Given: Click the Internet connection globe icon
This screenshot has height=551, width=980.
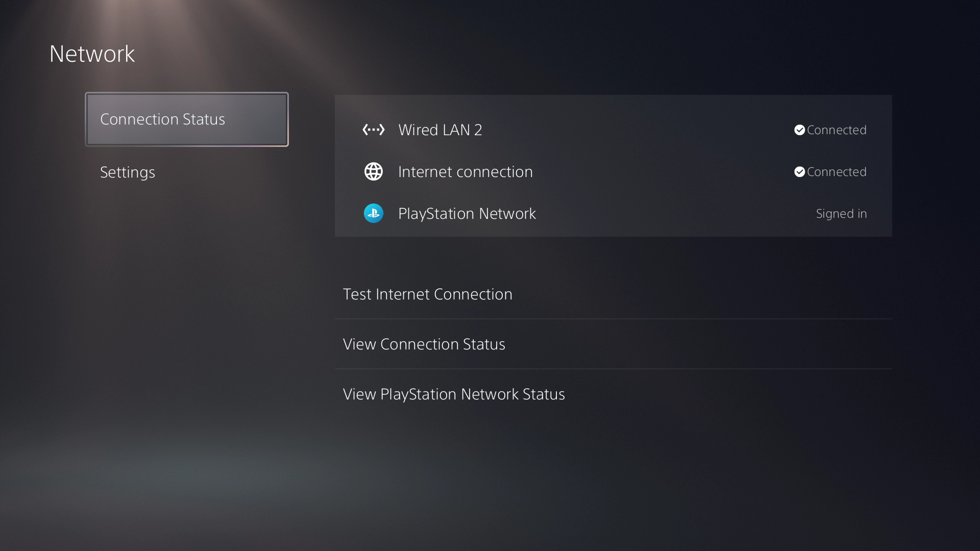Looking at the screenshot, I should pyautogui.click(x=373, y=171).
